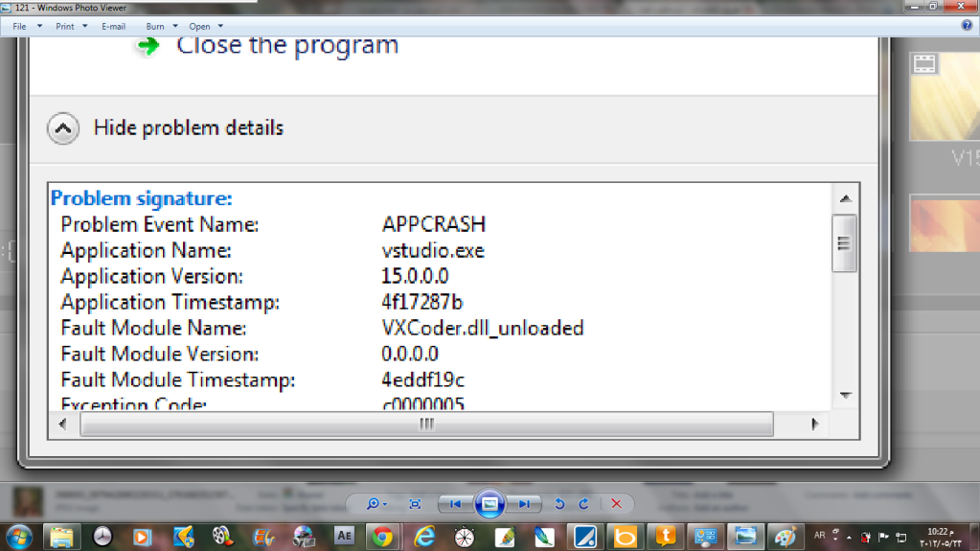Viewport: 980px width, 551px height.
Task: Show hidden system tray icons
Action: [849, 538]
